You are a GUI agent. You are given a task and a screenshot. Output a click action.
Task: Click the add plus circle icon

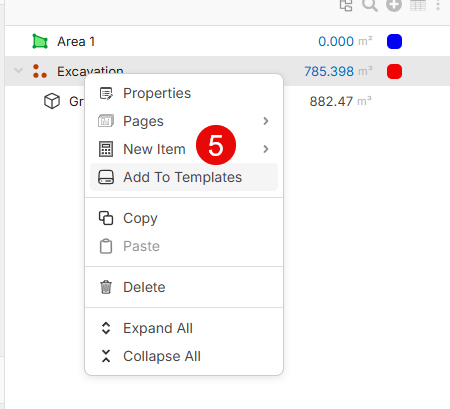[394, 5]
